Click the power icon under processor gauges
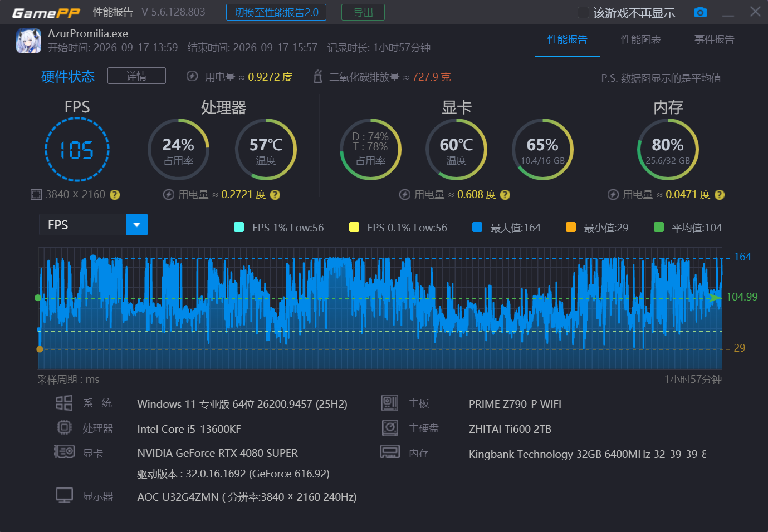Screen dimensions: 768x532 pos(169,194)
